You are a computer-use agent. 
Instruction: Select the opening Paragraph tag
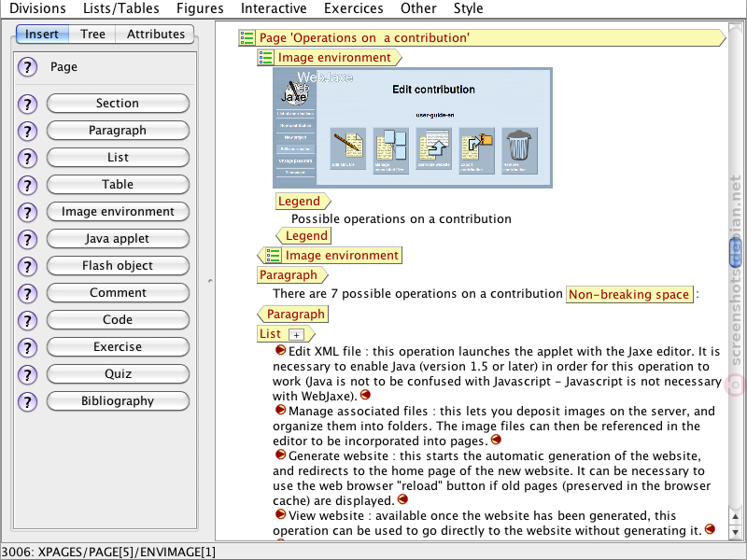[x=292, y=275]
